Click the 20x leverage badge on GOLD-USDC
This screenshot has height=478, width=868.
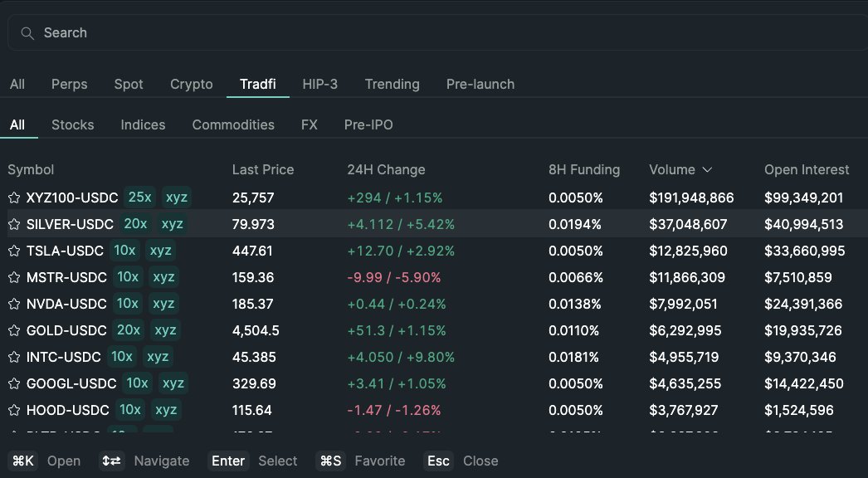(x=129, y=330)
